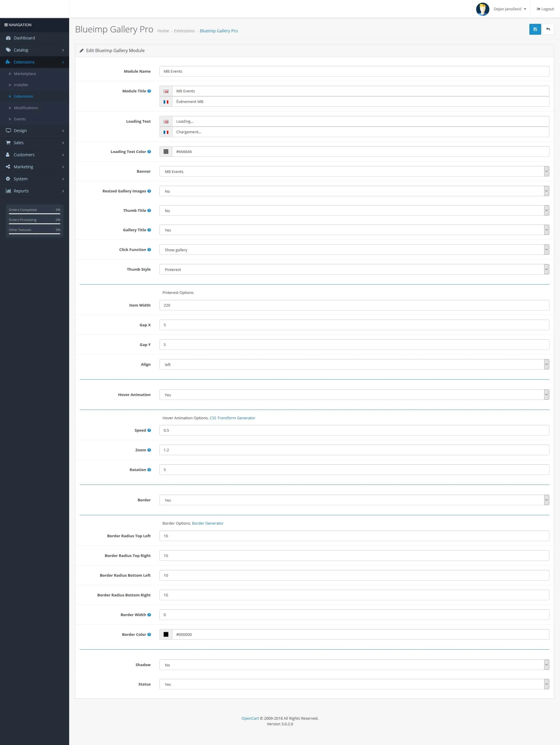Open Marketplace in the sidebar submenu
Image resolution: width=560 pixels, height=745 pixels.
pyautogui.click(x=25, y=74)
